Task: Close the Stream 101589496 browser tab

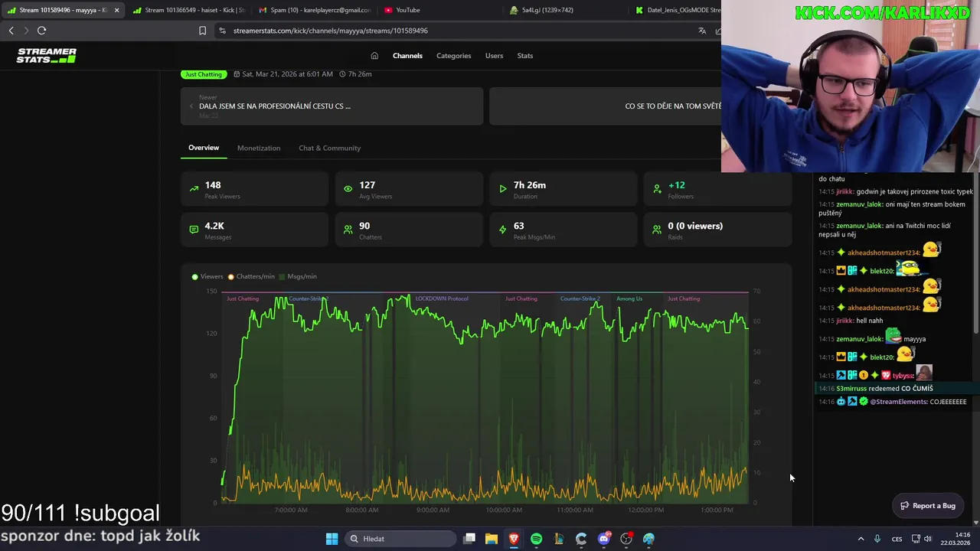Action: pyautogui.click(x=116, y=10)
